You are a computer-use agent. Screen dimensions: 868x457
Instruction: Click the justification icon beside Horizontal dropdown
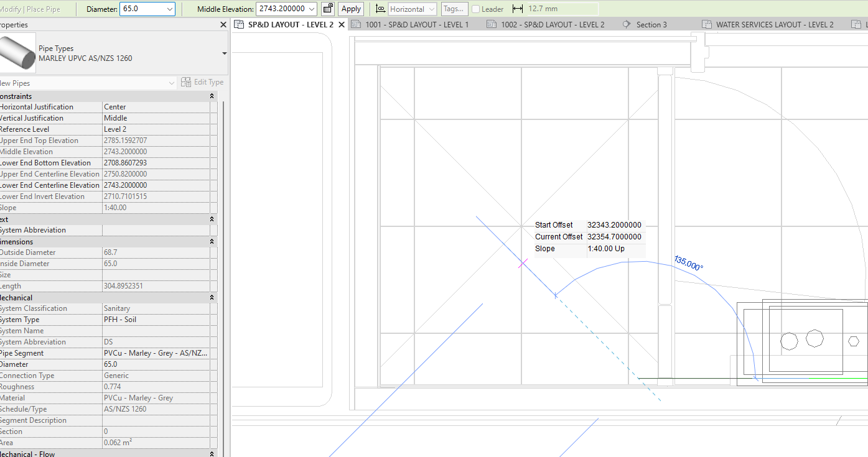(x=381, y=9)
